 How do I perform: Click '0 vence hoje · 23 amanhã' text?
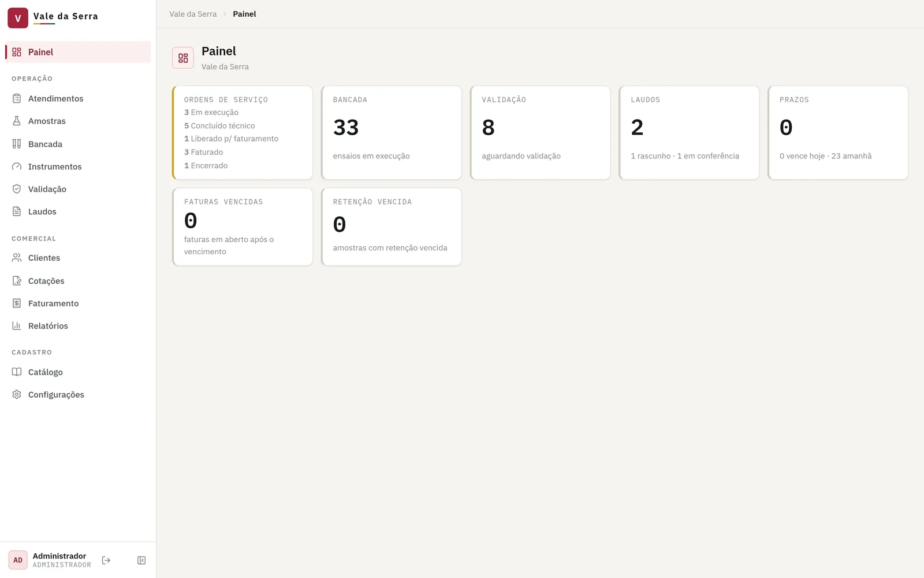[x=826, y=156]
